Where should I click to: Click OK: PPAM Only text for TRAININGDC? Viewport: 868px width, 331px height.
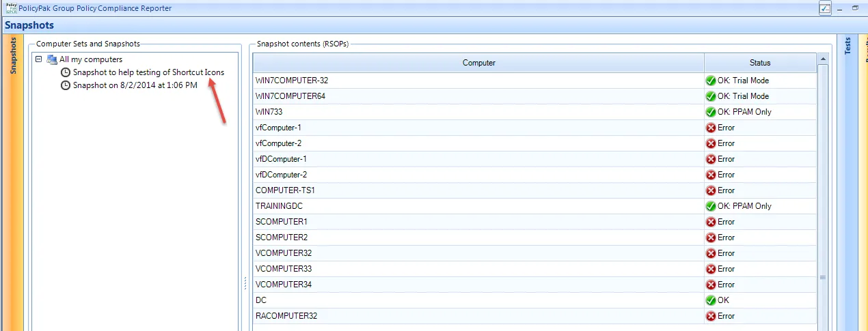(x=744, y=206)
